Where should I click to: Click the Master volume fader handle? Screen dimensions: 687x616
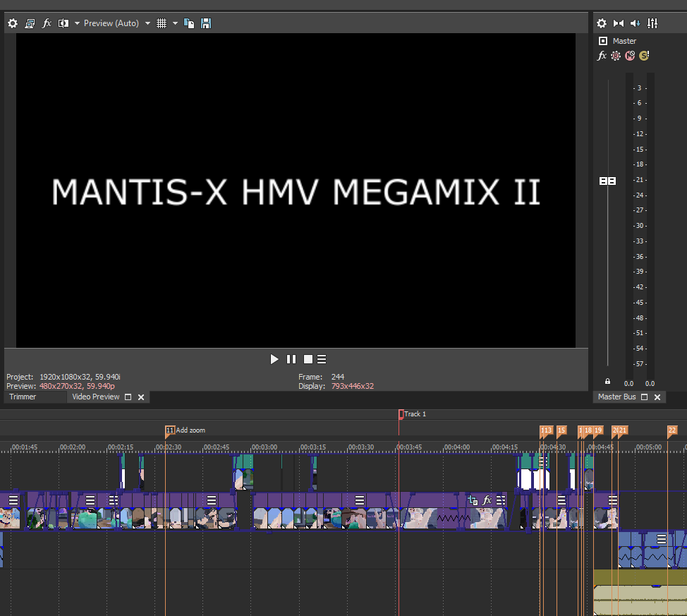(608, 181)
